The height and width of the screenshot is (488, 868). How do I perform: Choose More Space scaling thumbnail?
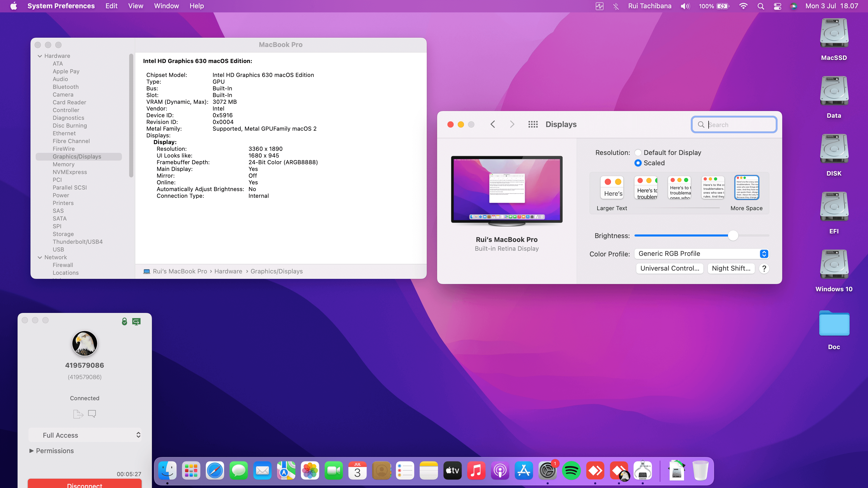tap(746, 187)
